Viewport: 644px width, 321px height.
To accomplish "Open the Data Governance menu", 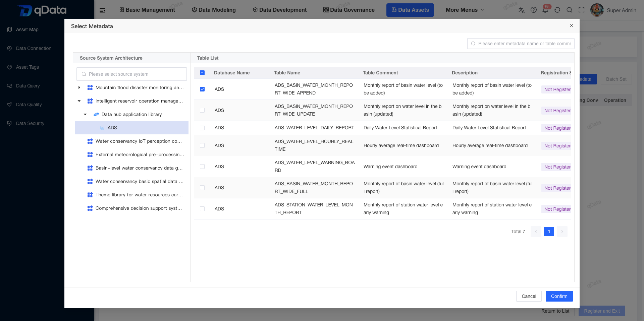I will pos(349,10).
